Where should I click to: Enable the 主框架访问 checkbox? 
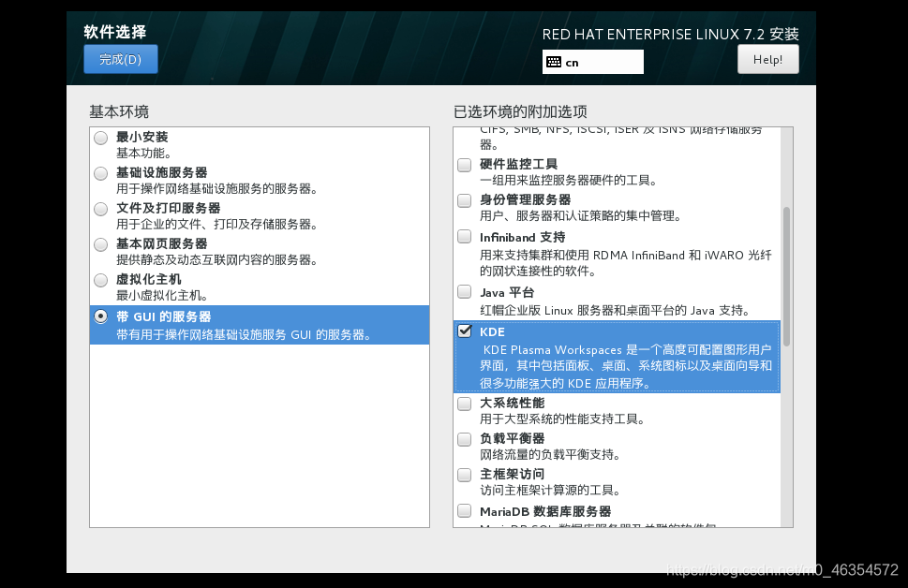coord(465,475)
